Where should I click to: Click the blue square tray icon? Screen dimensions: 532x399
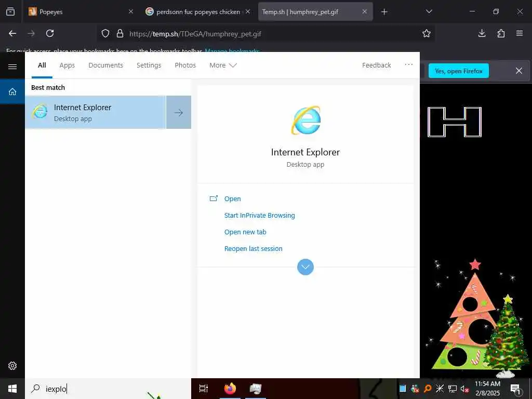[403, 389]
